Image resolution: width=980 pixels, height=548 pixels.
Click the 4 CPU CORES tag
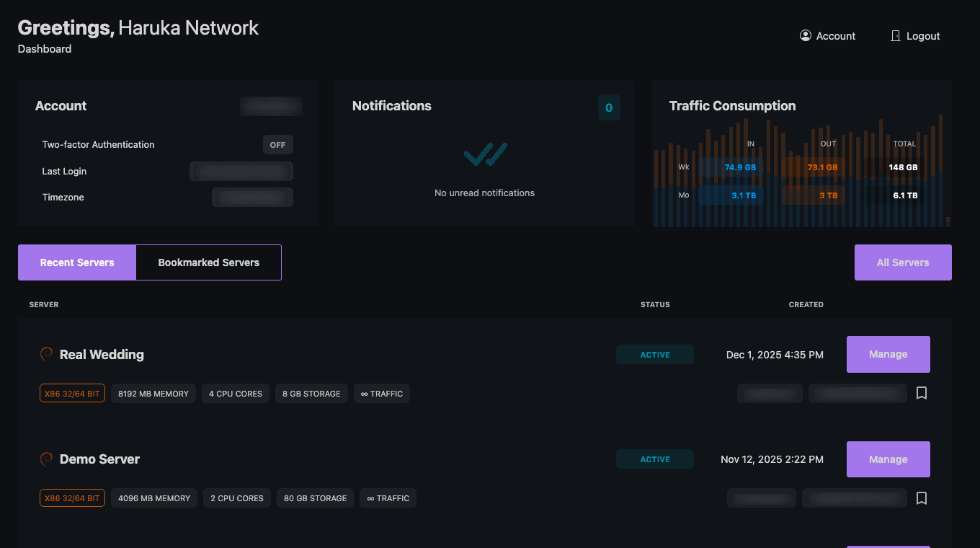click(x=236, y=394)
